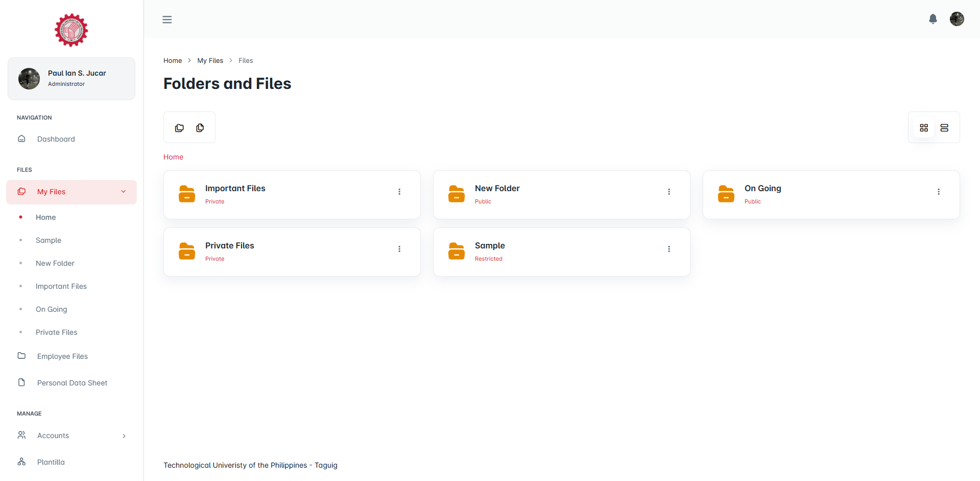Click the Private Files folder icon
Image resolution: width=980 pixels, height=481 pixels.
pyautogui.click(x=187, y=251)
